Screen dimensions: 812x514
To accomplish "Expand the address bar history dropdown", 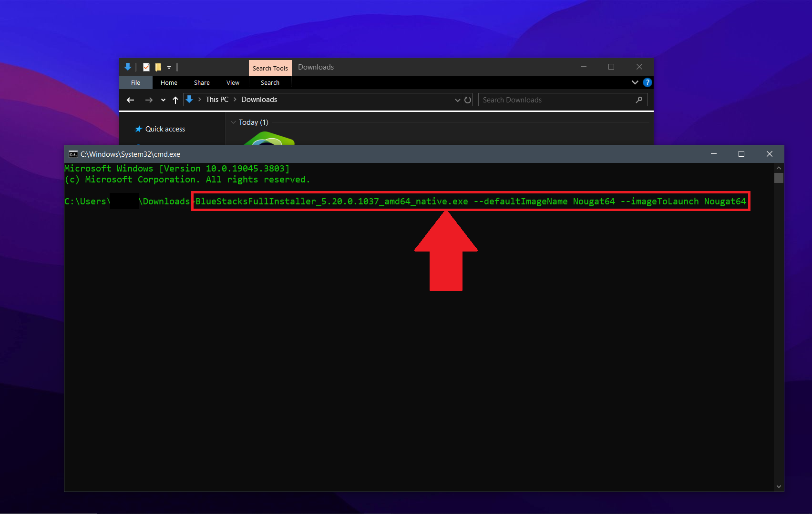I will click(x=457, y=100).
